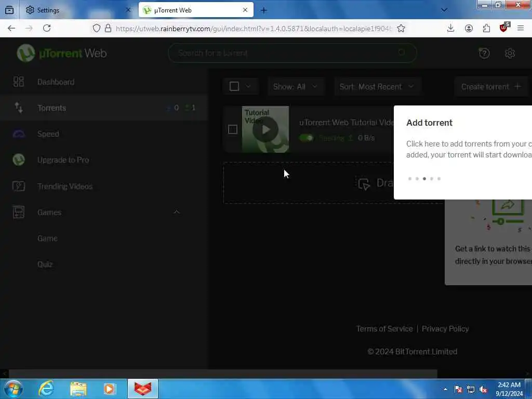Open uTorrent settings gear icon
The width and height of the screenshot is (532, 399).
click(510, 54)
